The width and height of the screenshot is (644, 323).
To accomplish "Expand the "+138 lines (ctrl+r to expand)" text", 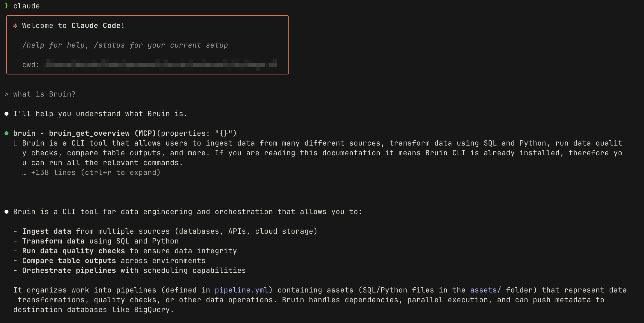I will coord(95,172).
